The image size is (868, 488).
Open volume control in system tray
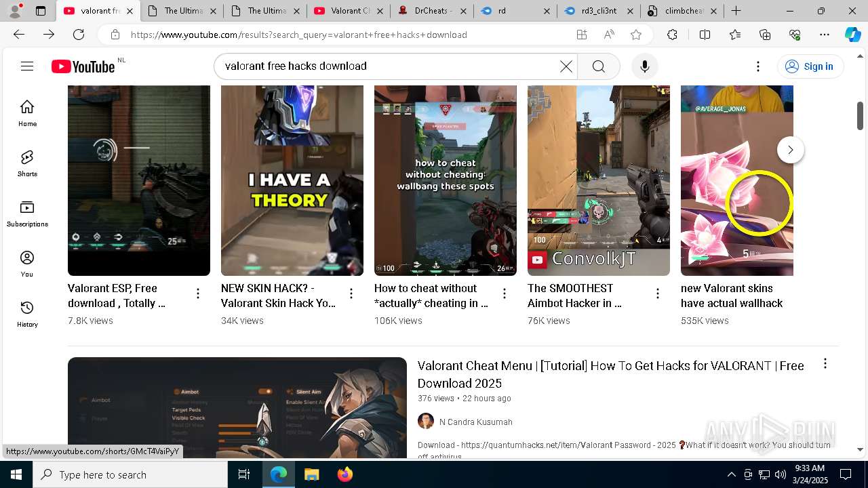coord(780,474)
